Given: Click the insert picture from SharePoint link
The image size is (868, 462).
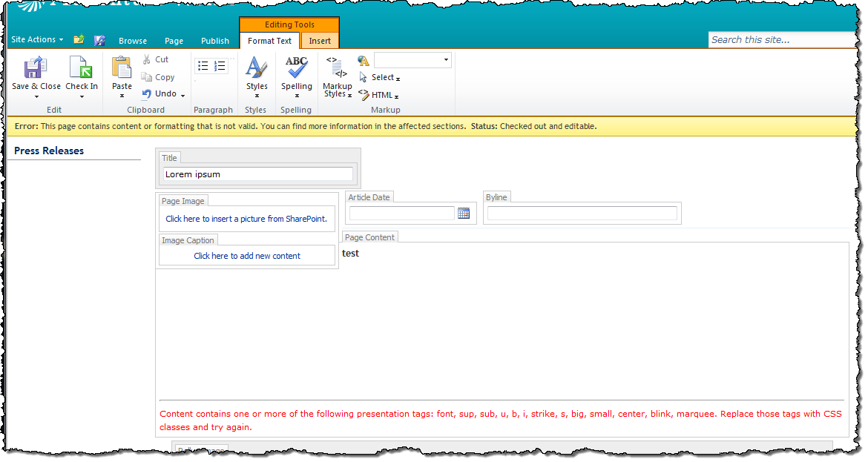Looking at the screenshot, I should coord(246,219).
